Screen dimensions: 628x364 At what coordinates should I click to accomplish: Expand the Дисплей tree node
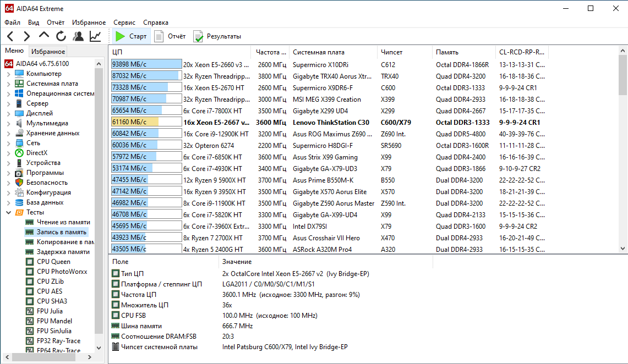coord(8,114)
